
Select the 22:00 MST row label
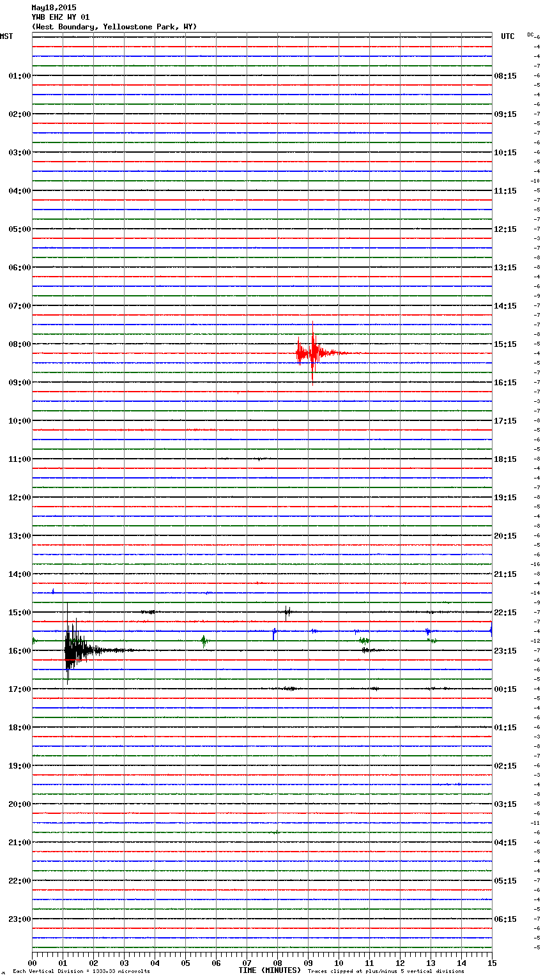19,881
